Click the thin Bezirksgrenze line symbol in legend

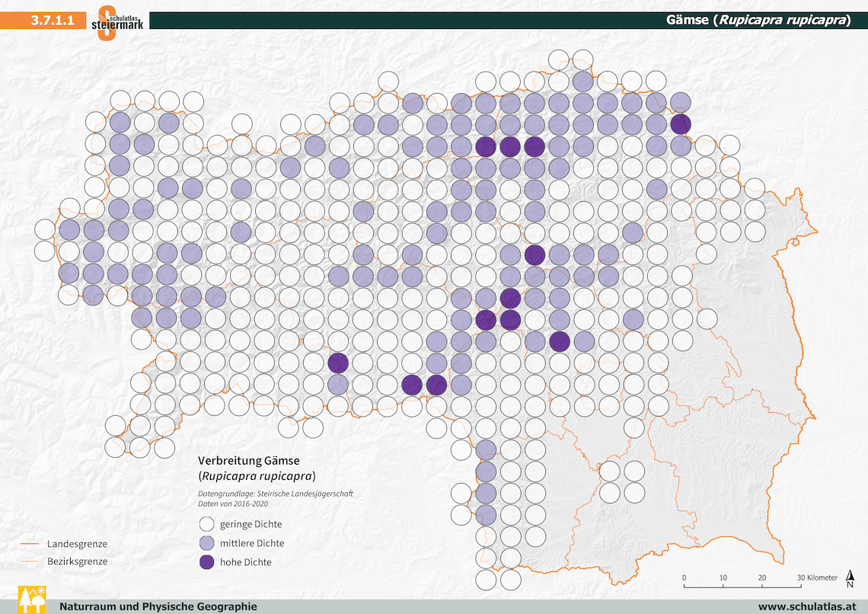(30, 561)
